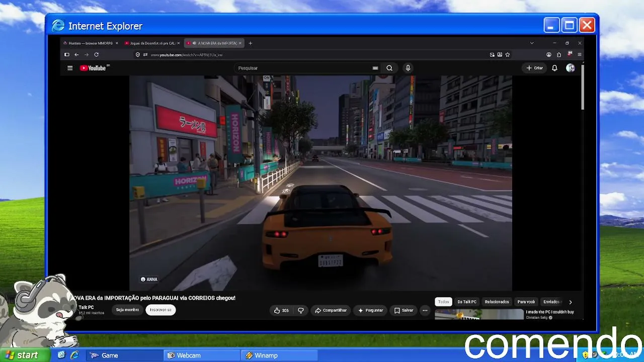
Task: Expand the list-all-tabs chevron
Action: (x=532, y=43)
